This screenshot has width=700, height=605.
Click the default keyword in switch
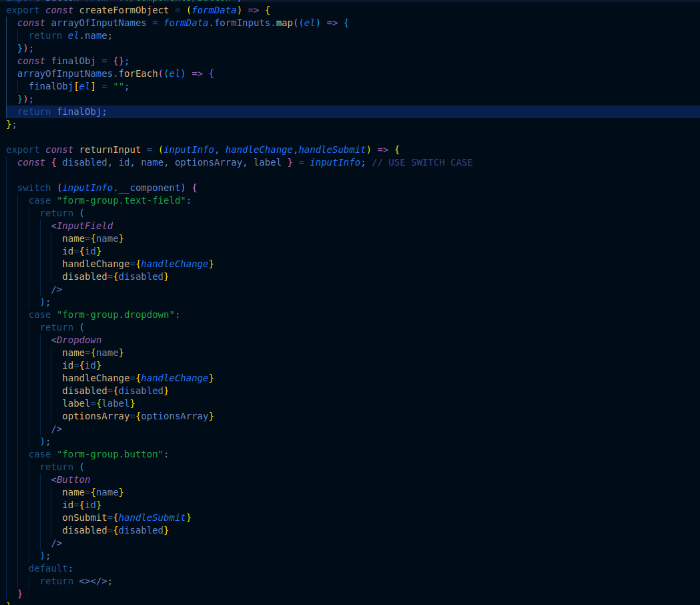tap(48, 568)
